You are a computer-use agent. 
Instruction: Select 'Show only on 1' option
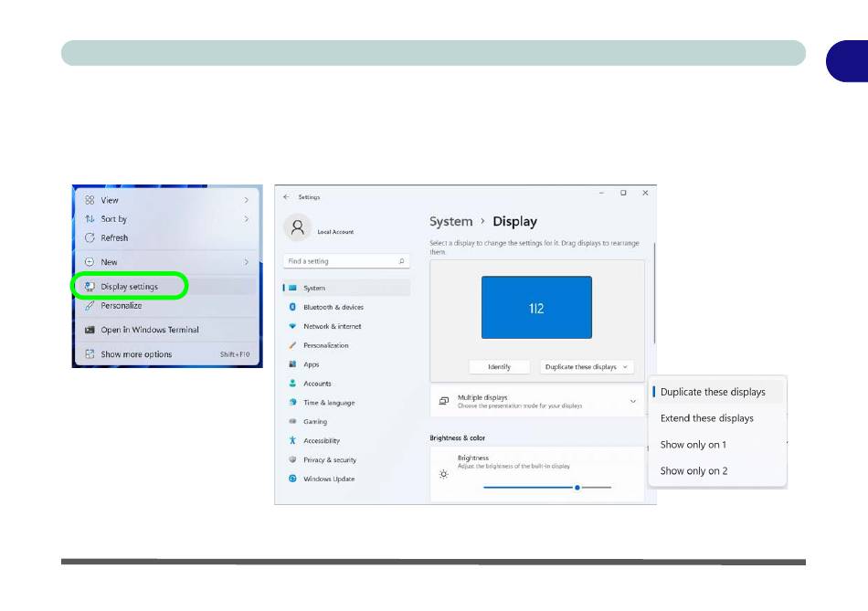pos(693,445)
